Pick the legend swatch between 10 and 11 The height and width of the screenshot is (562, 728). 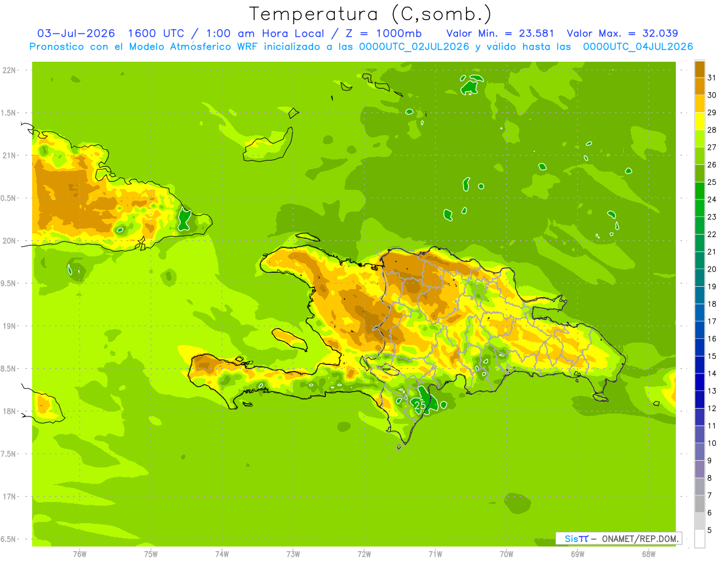pos(699,434)
